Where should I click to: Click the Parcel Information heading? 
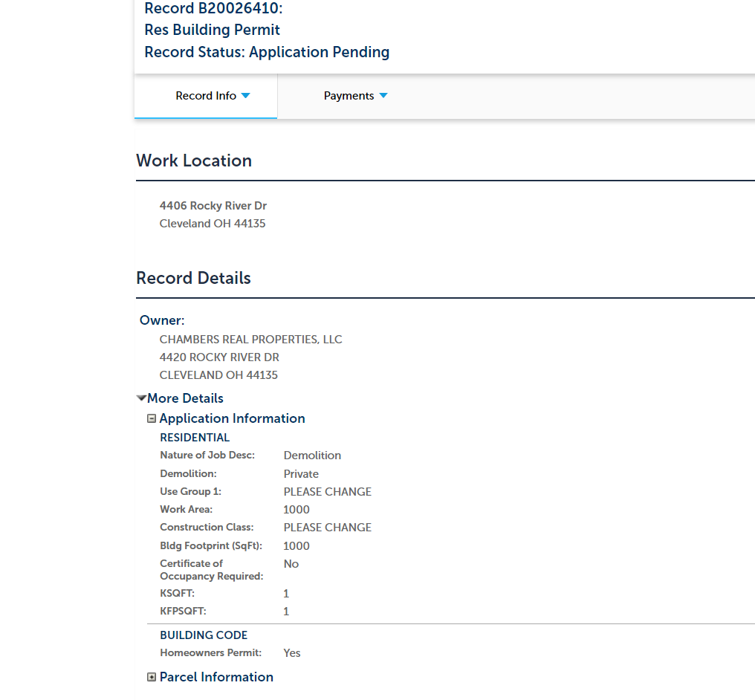[x=216, y=677]
